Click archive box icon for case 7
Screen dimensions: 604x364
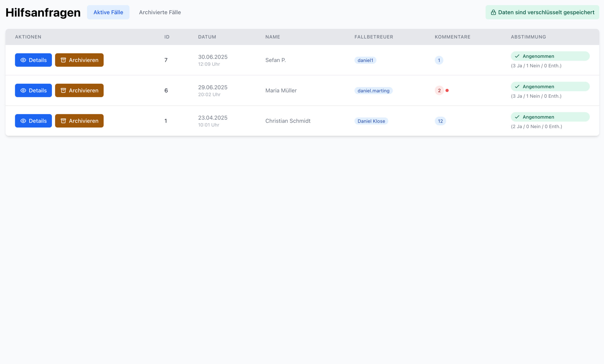[x=63, y=60]
